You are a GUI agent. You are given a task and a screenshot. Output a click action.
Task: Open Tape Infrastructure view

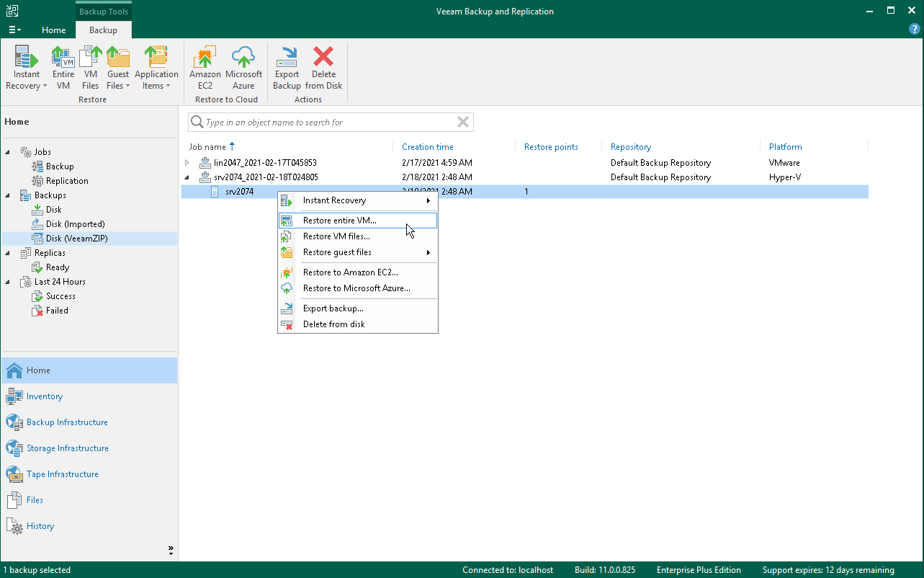click(x=62, y=473)
